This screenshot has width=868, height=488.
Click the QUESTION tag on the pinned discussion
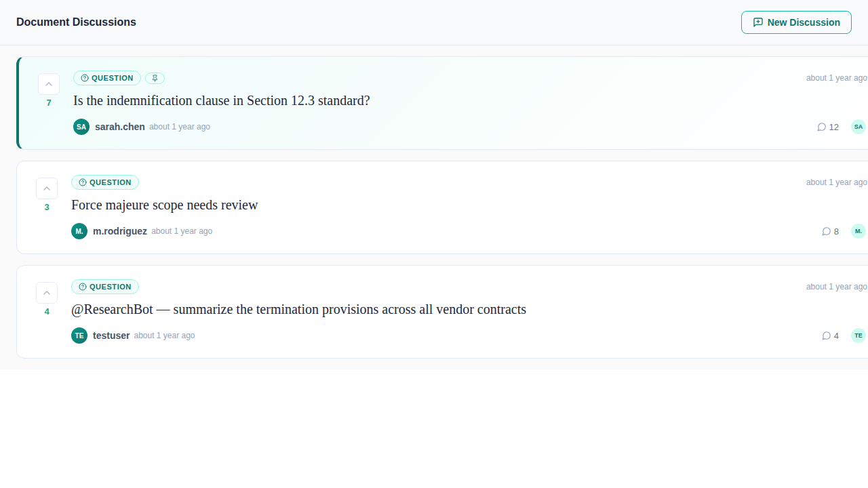(107, 78)
